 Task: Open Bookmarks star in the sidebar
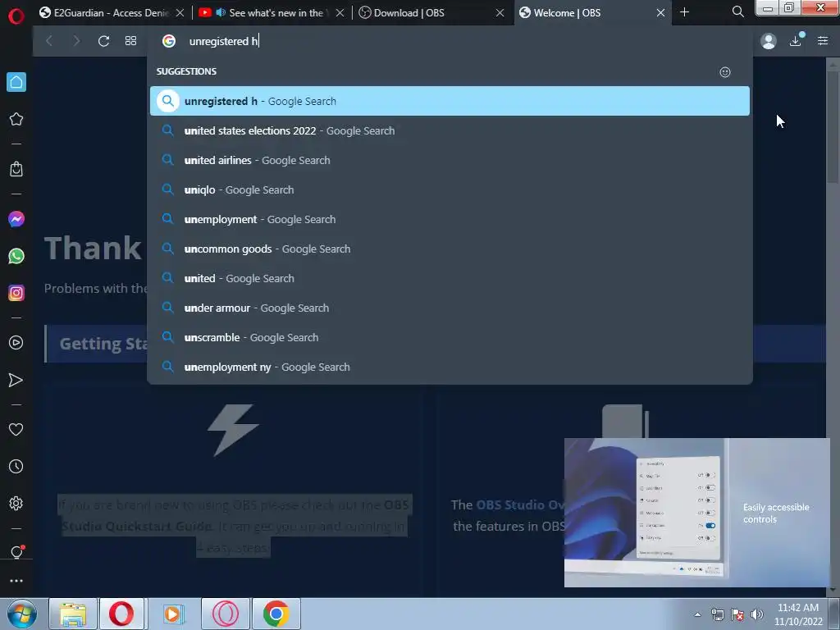(x=16, y=119)
